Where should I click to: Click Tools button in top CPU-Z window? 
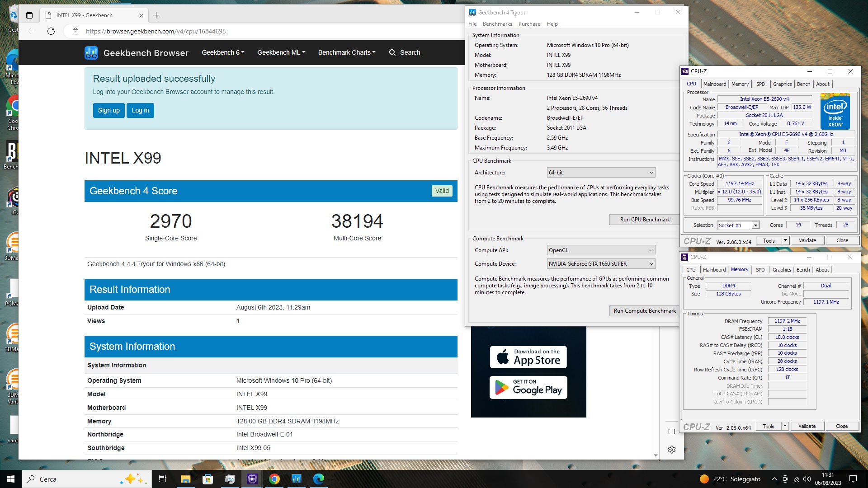[769, 240]
